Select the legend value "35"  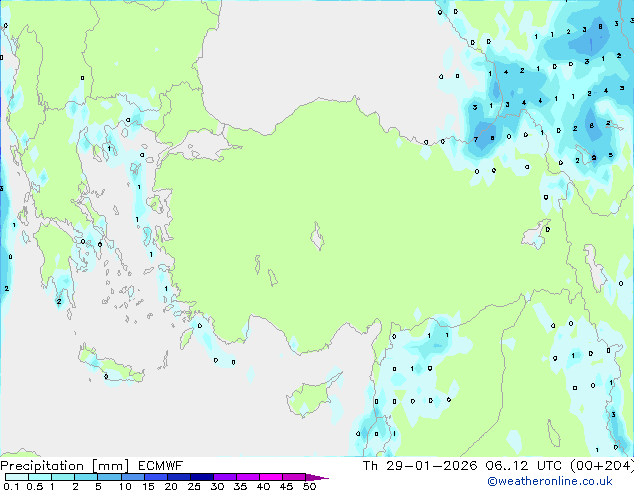point(240,486)
